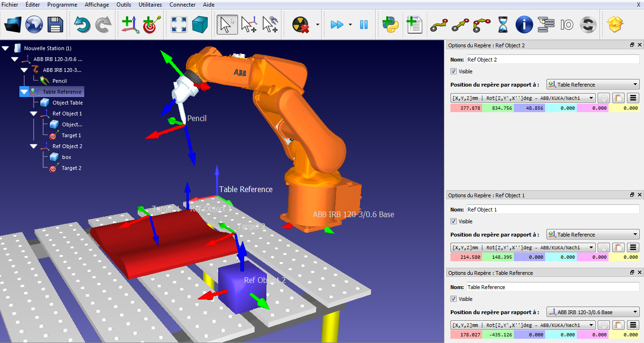The height and width of the screenshot is (343, 644).
Task: Fit all view icon
Action: pyautogui.click(x=178, y=24)
